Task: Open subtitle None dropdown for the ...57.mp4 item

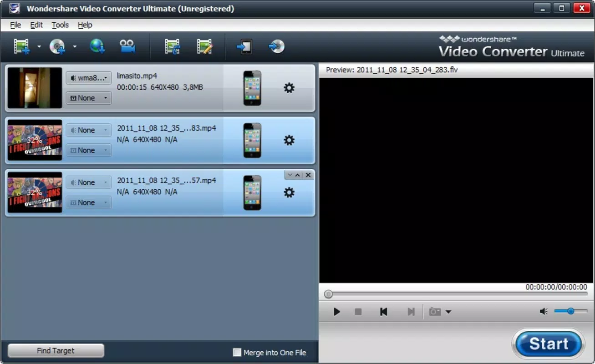Action: pos(89,202)
